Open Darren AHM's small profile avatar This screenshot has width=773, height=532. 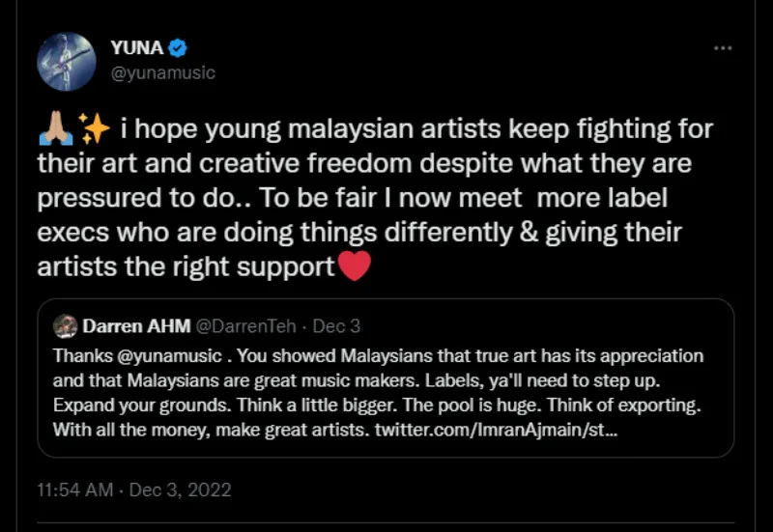65,326
